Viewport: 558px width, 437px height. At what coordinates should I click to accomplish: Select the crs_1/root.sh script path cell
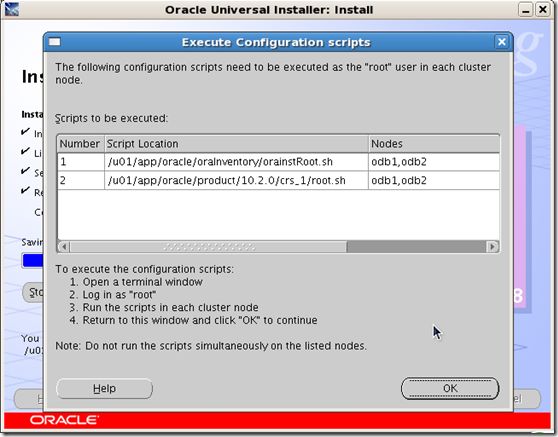(x=236, y=180)
